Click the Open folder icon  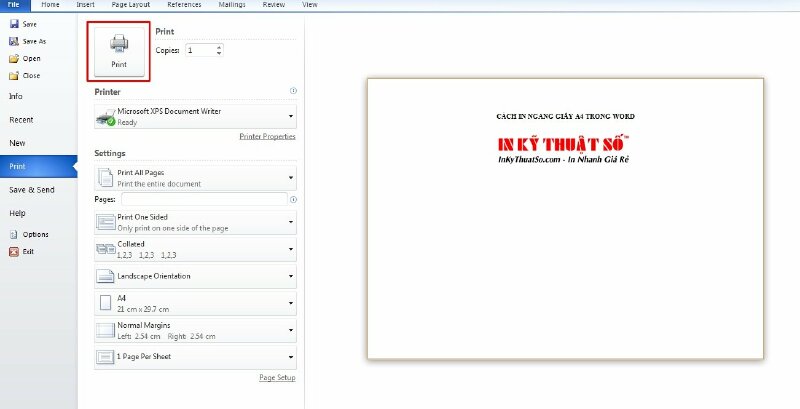[x=14, y=58]
